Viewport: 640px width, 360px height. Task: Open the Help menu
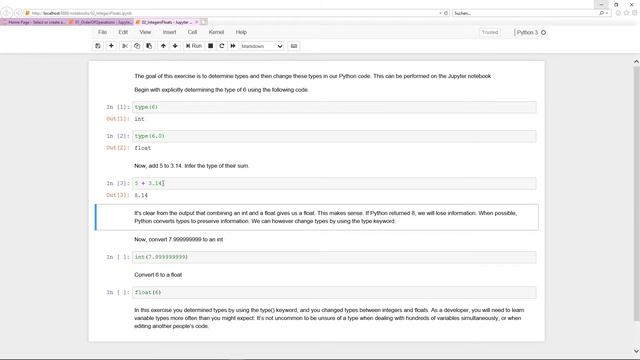(x=241, y=32)
